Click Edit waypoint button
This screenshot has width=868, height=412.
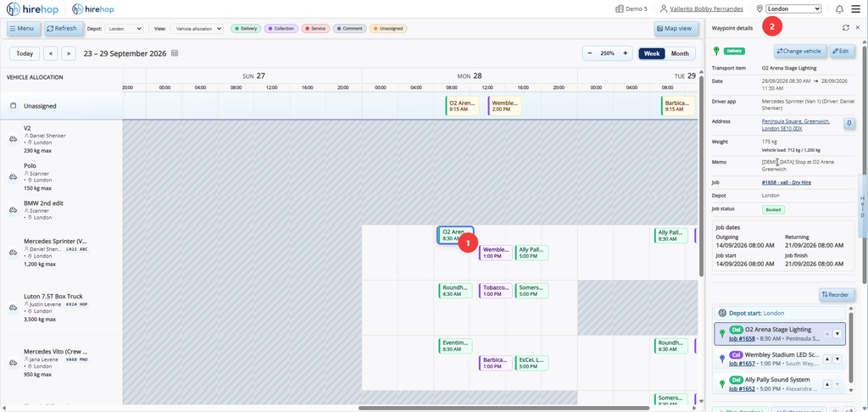842,51
